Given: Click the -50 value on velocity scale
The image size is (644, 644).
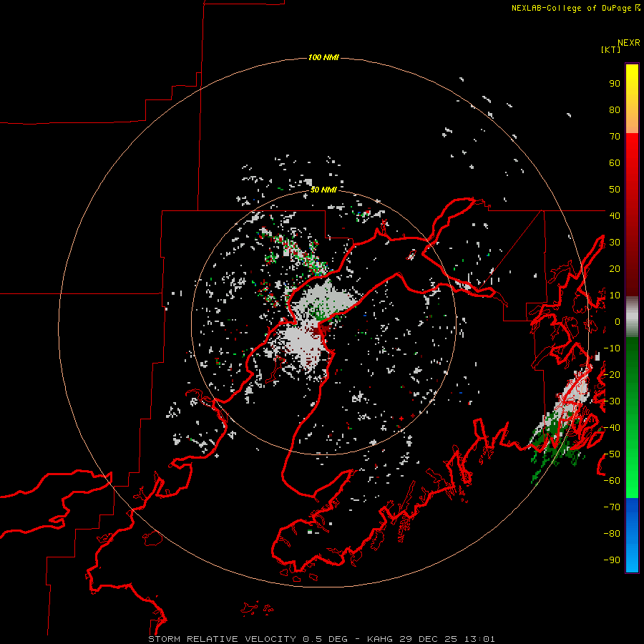Looking at the screenshot, I should click(x=612, y=454).
